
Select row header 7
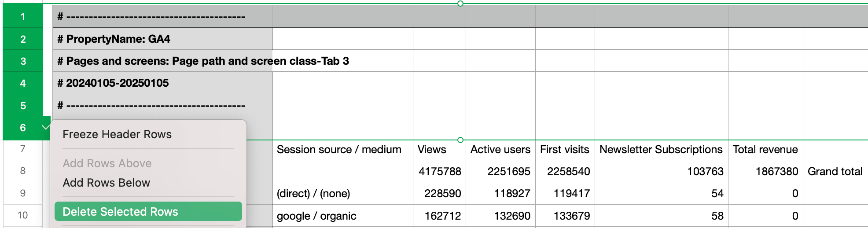pos(23,149)
